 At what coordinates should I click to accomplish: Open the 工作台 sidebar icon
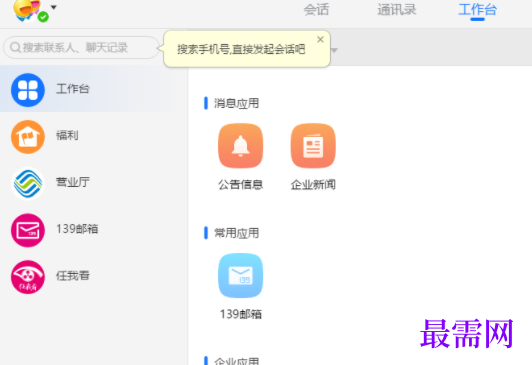coord(28,90)
